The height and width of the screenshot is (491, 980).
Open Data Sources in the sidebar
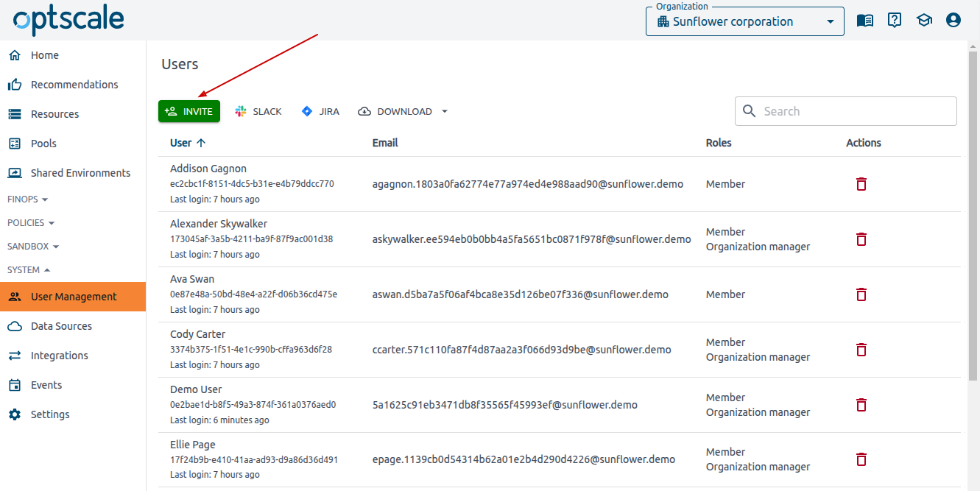61,326
